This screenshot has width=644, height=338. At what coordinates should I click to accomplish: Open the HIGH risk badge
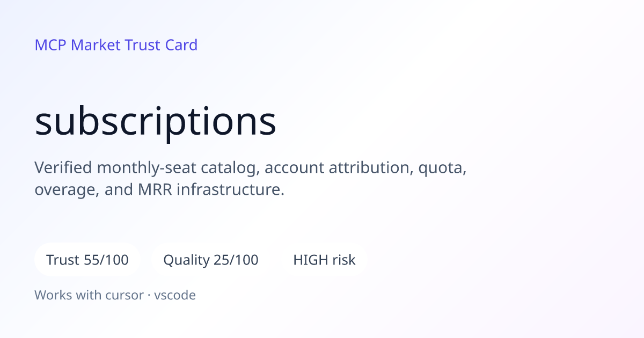[324, 260]
